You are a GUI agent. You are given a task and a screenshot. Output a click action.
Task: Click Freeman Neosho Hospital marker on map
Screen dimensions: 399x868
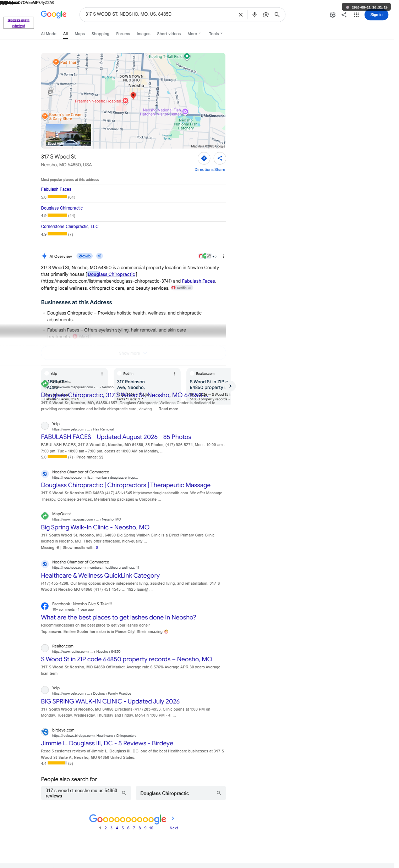[125, 101]
